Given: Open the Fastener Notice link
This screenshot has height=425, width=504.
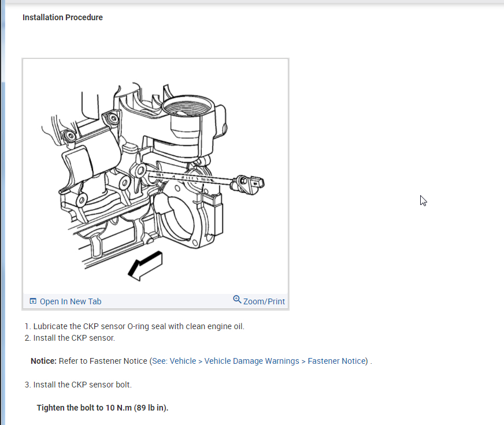Looking at the screenshot, I should pos(336,361).
